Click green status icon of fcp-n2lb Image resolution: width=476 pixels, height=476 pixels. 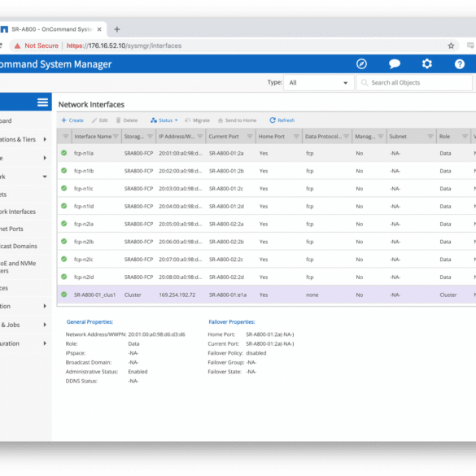point(63,242)
